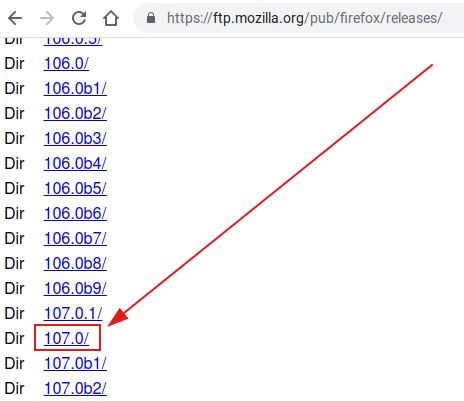Go to the browser home icon
The image size is (464, 401).
(x=111, y=18)
